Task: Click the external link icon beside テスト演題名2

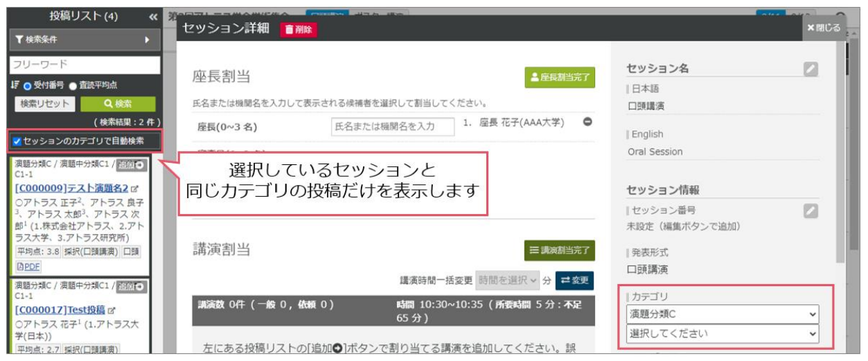Action: [134, 188]
